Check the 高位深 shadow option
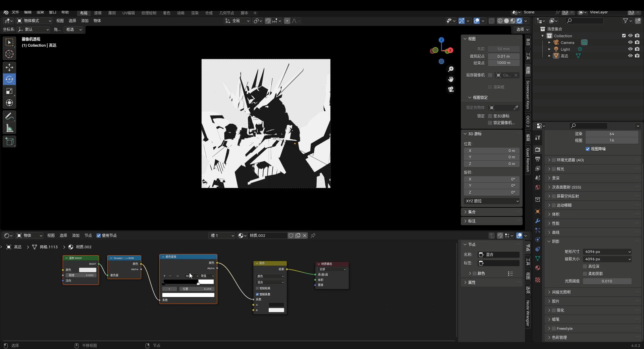644x349 pixels. (585, 266)
